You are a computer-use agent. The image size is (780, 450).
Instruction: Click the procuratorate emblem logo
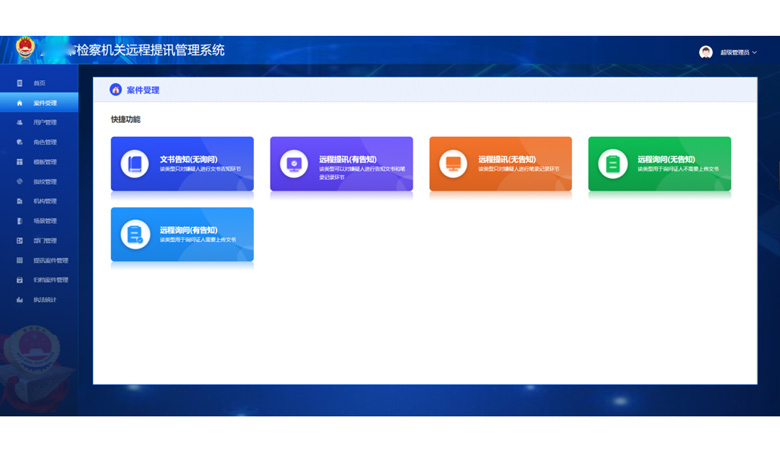pyautogui.click(x=25, y=49)
